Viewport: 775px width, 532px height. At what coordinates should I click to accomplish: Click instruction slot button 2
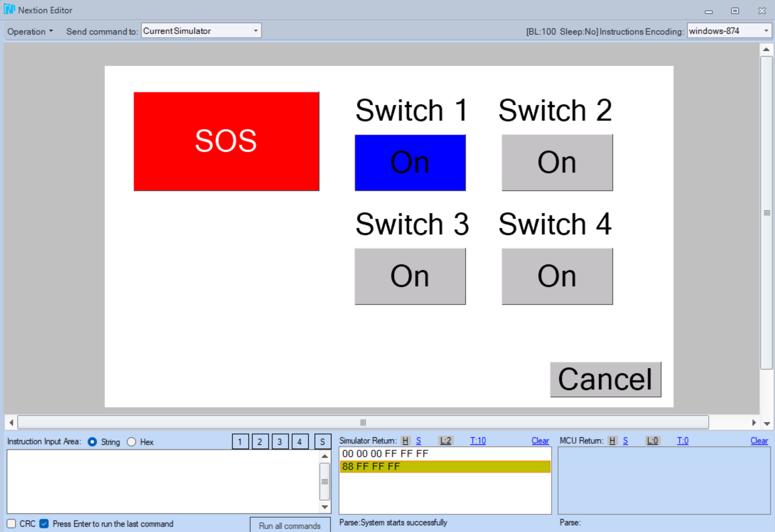coord(260,442)
